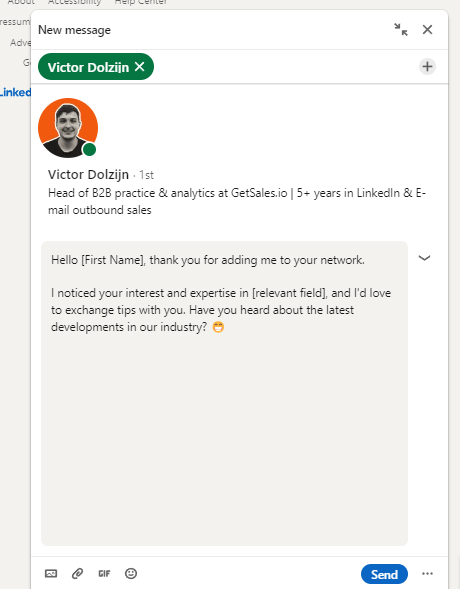
Task: Add another recipient with the plus icon
Action: pyautogui.click(x=427, y=67)
